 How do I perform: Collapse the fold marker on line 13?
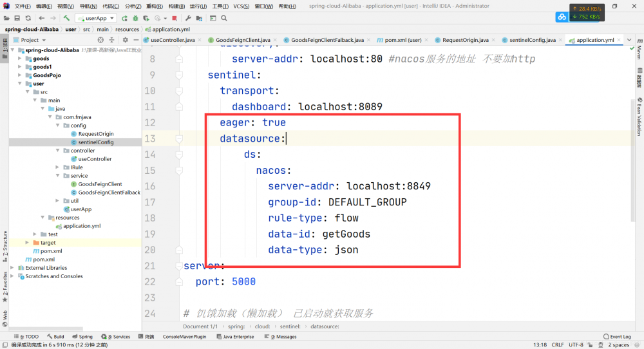pos(179,139)
